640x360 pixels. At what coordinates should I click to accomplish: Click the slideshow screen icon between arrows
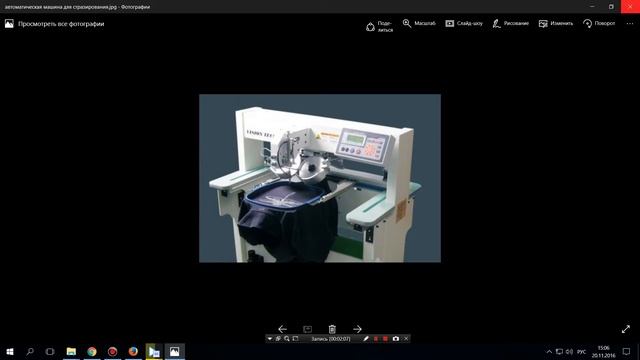[307, 329]
